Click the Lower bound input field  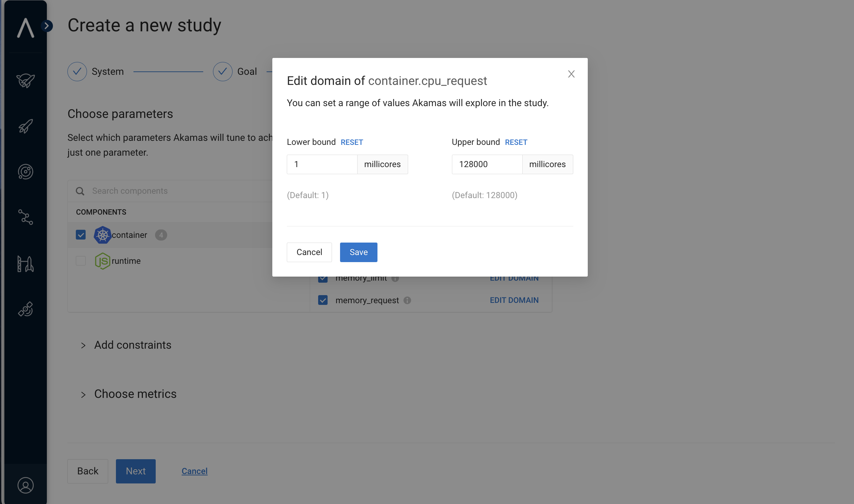pos(322,164)
